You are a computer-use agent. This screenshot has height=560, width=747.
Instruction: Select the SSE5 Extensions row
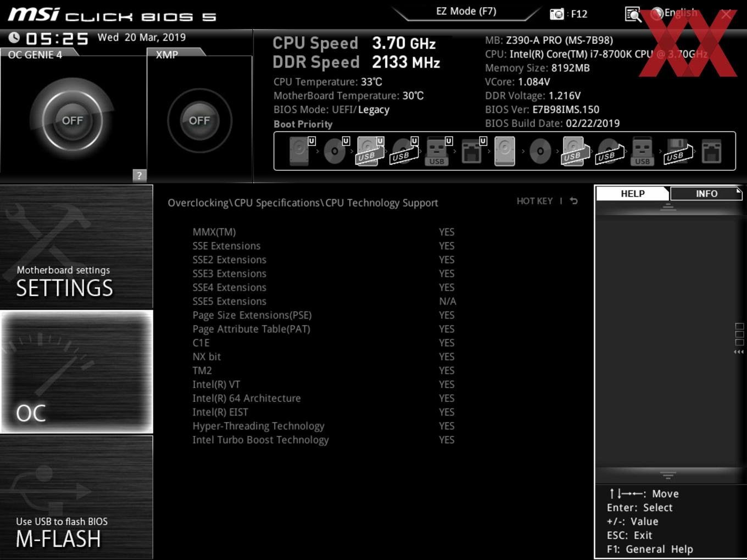point(324,301)
